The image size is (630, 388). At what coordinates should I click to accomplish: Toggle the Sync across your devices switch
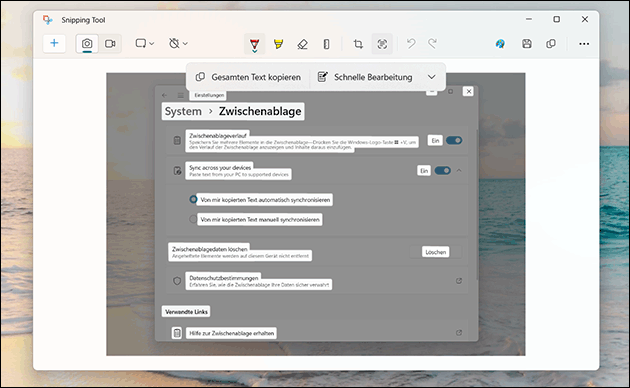(442, 171)
